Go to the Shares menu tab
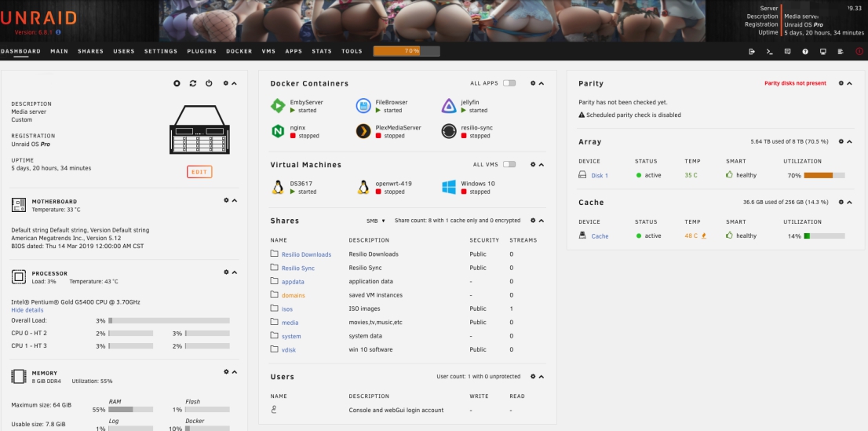Screen dimensions: 868x431 [x=91, y=52]
